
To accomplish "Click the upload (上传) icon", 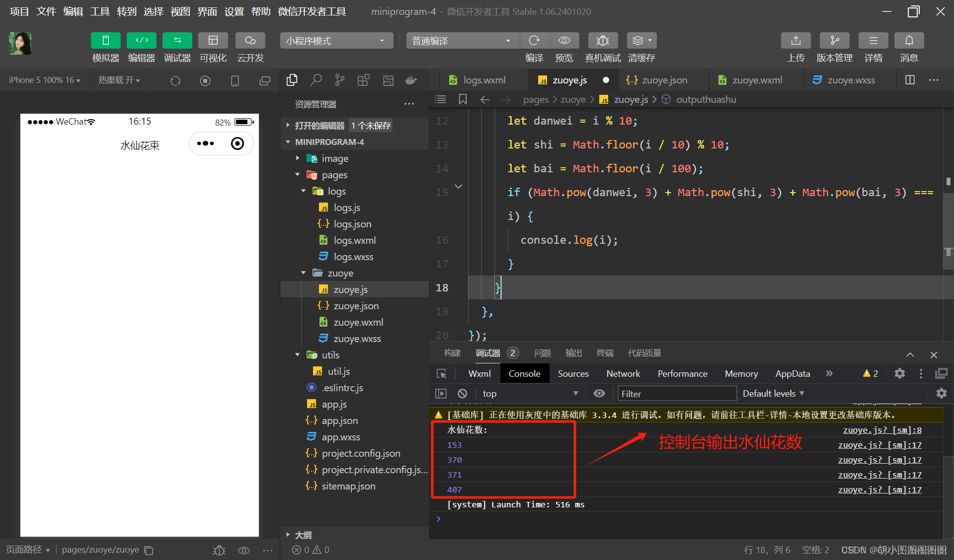I will tap(795, 41).
